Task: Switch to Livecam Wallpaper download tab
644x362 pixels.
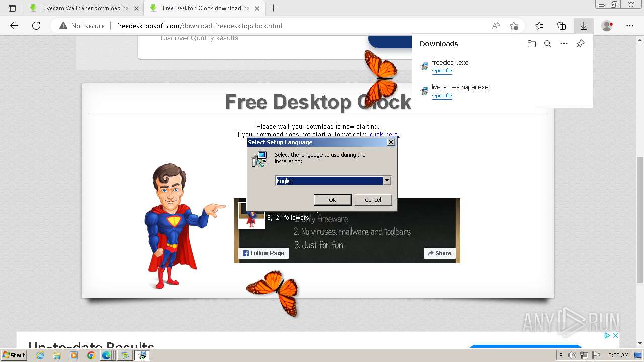Action: pos(84,8)
